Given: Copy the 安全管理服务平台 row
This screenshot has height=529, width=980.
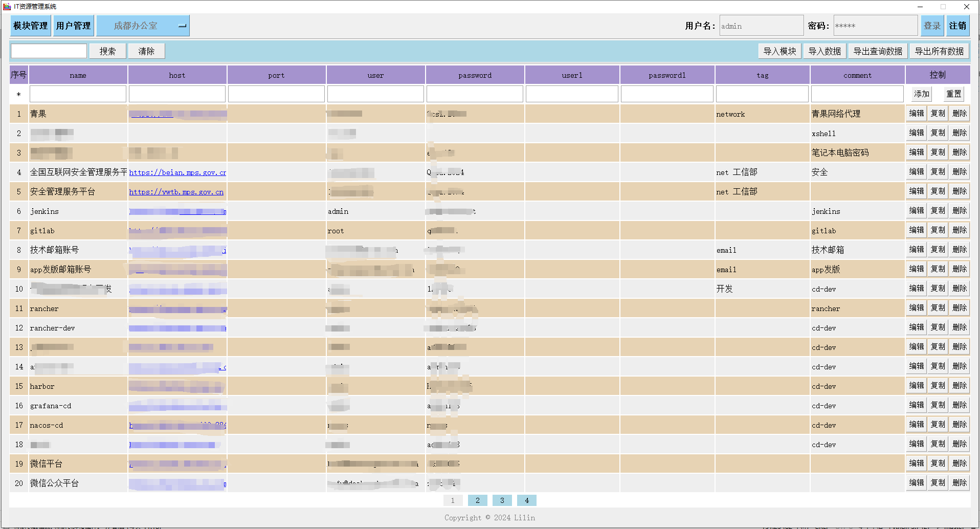Looking at the screenshot, I should [x=938, y=191].
